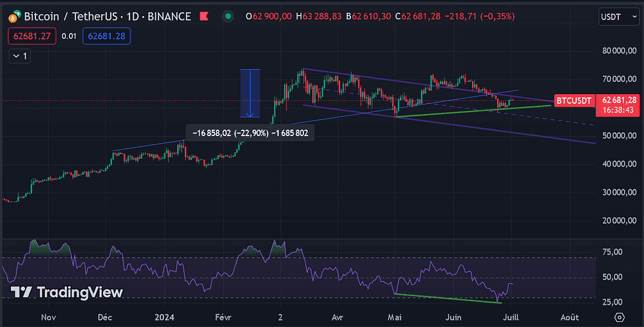Expand the collapsed indicators legend
Image resolution: width=644 pixels, height=327 pixels.
coord(20,56)
